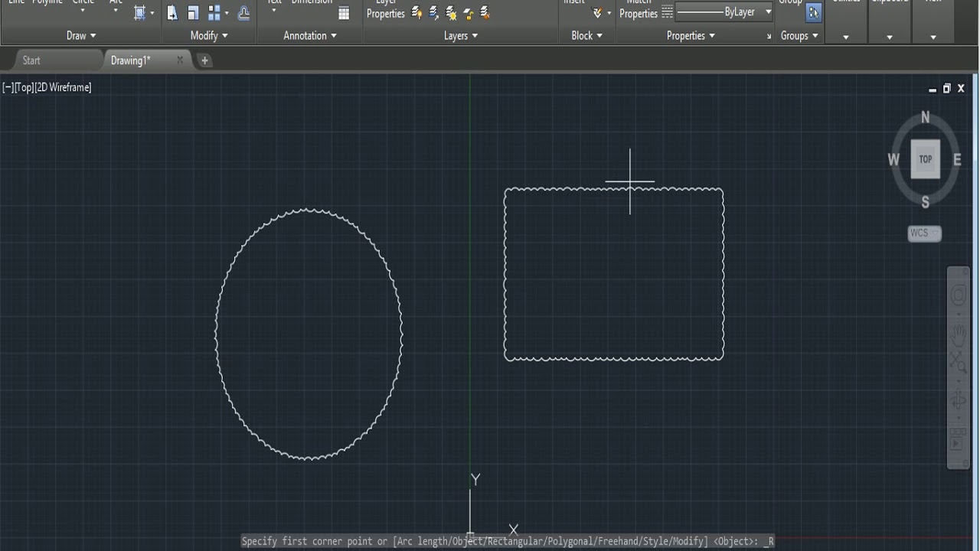Click the layer lock (padlock) icon
The height and width of the screenshot is (551, 980).
[x=469, y=12]
